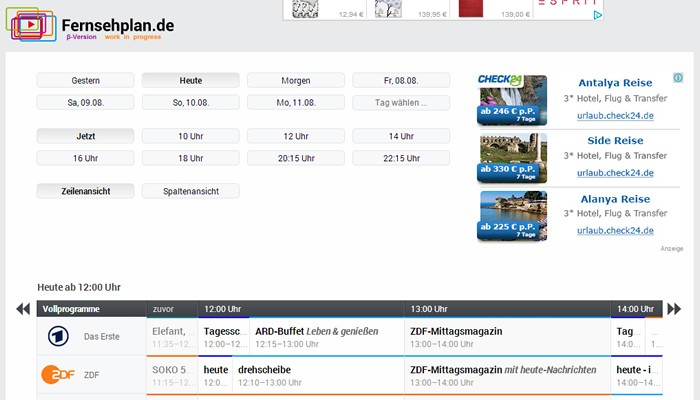Click the Side Reise ad thumbnail
700x400 pixels.
click(x=512, y=158)
